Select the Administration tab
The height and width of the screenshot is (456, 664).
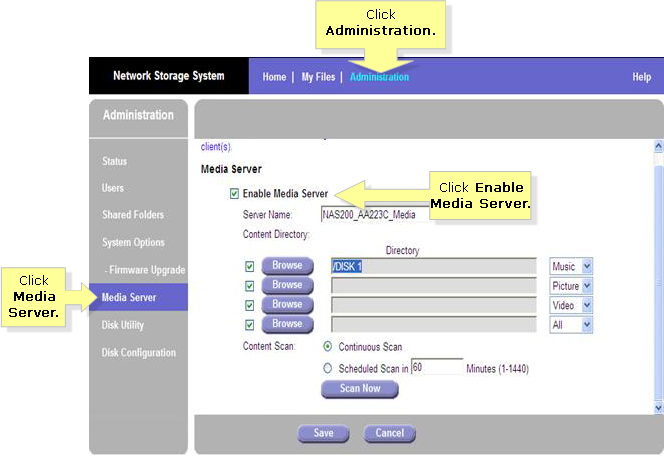tap(379, 77)
